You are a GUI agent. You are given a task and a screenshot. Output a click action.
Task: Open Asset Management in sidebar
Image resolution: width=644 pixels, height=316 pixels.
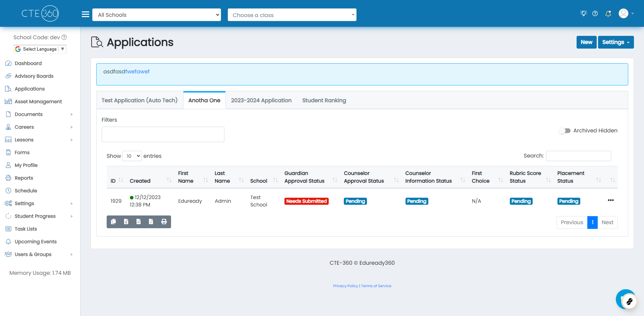coord(38,102)
